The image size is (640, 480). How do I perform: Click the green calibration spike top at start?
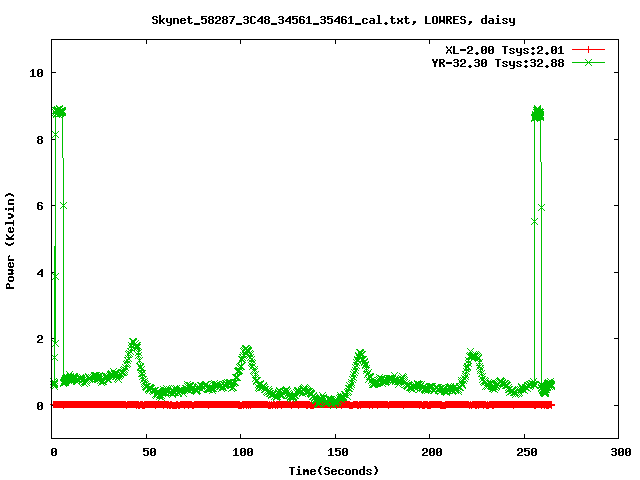59,111
